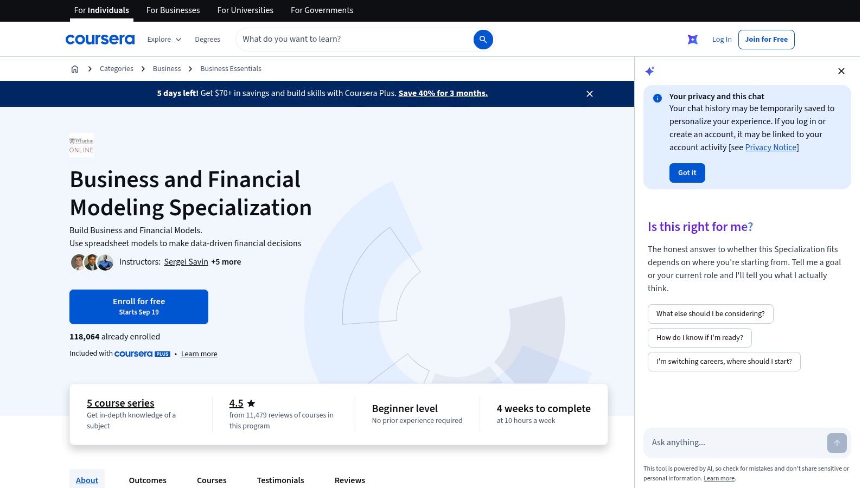The width and height of the screenshot is (868, 488).
Task: Click Enroll for free button
Action: pyautogui.click(x=139, y=307)
